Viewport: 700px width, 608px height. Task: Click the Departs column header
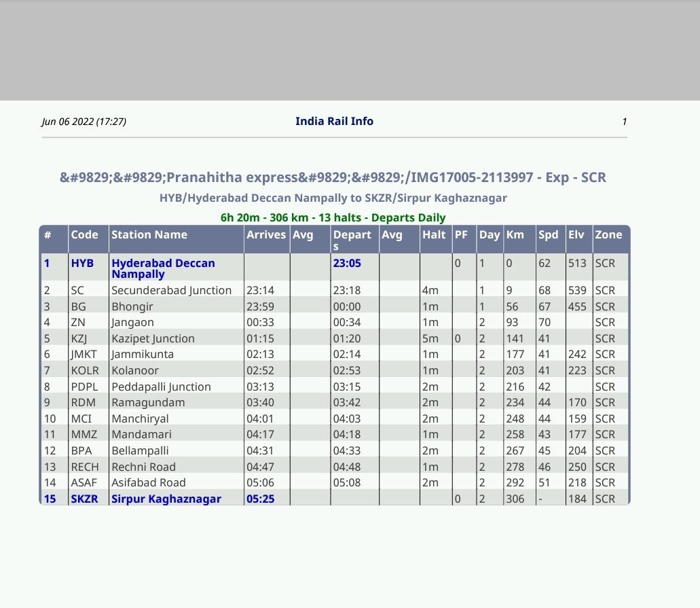(x=352, y=240)
